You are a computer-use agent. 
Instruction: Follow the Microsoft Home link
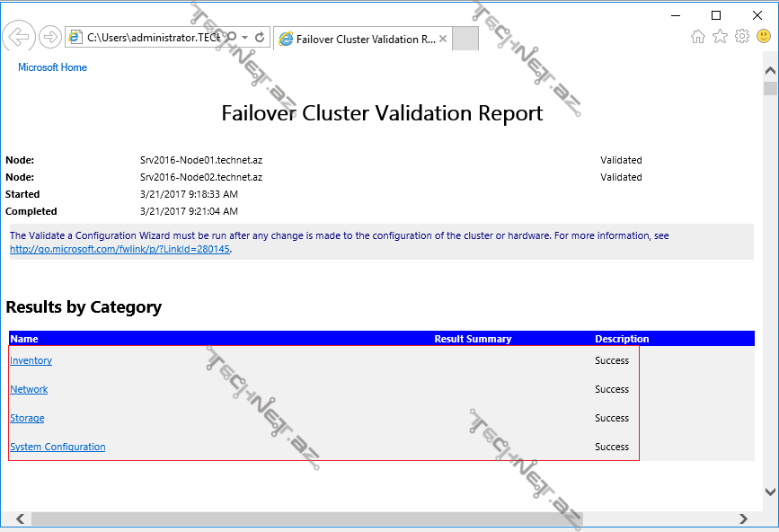click(x=52, y=67)
